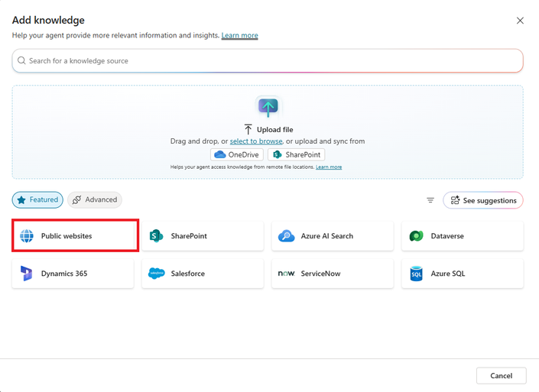Click the search magnifier icon
The height and width of the screenshot is (392, 539).
[x=21, y=60]
